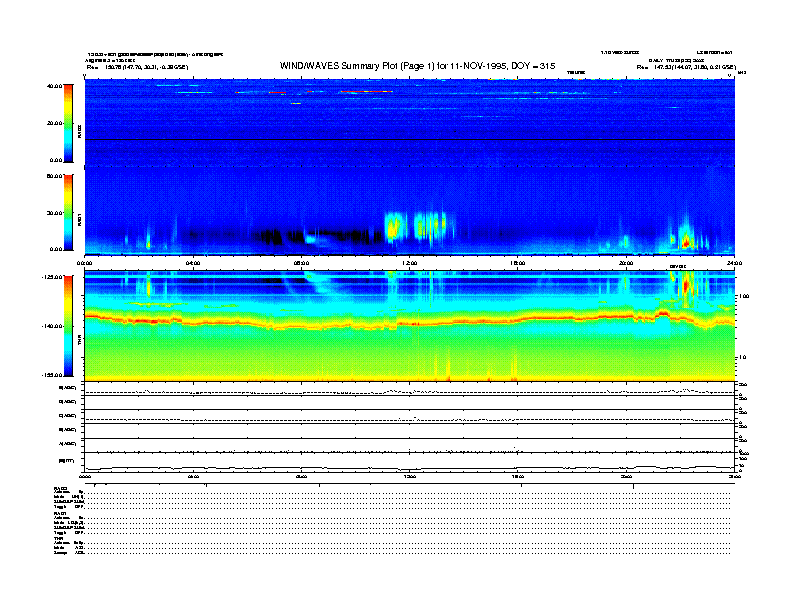Click the 04:00 tick label under RAD1 panel
This screenshot has height=612, width=792.
coord(193,263)
